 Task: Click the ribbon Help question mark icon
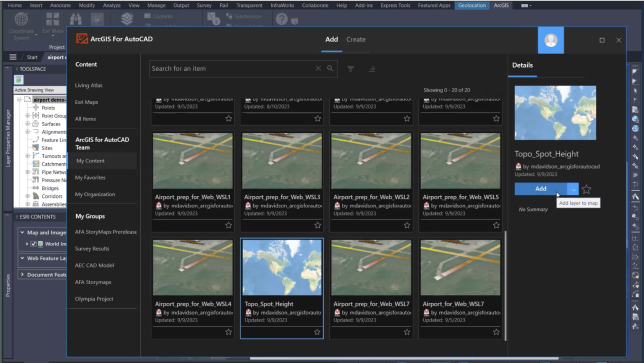click(x=282, y=19)
